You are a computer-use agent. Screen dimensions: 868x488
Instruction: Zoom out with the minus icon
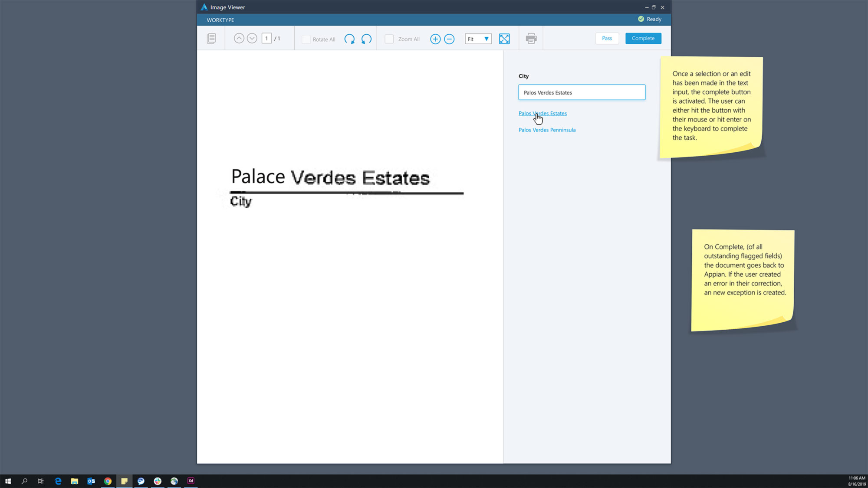[x=449, y=39]
